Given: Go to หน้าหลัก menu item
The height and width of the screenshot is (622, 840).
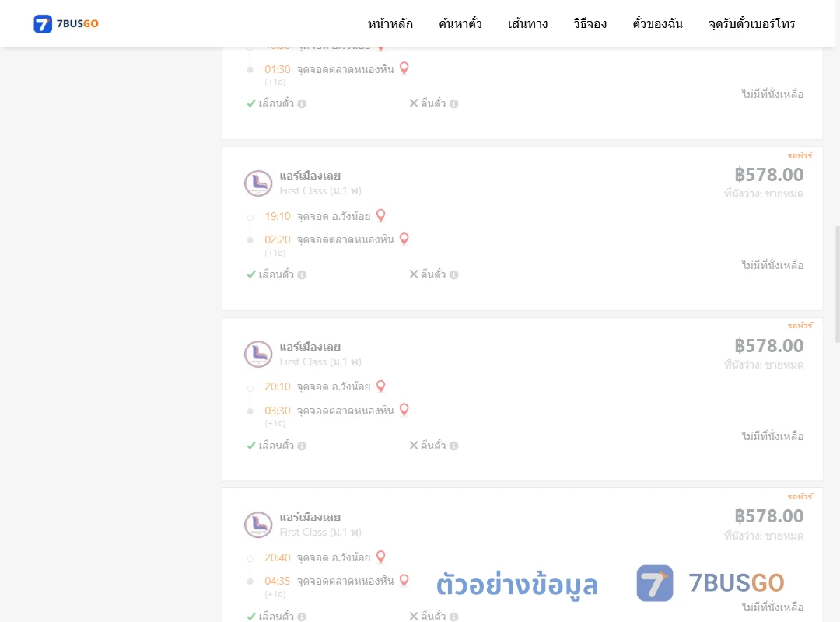Looking at the screenshot, I should [390, 23].
